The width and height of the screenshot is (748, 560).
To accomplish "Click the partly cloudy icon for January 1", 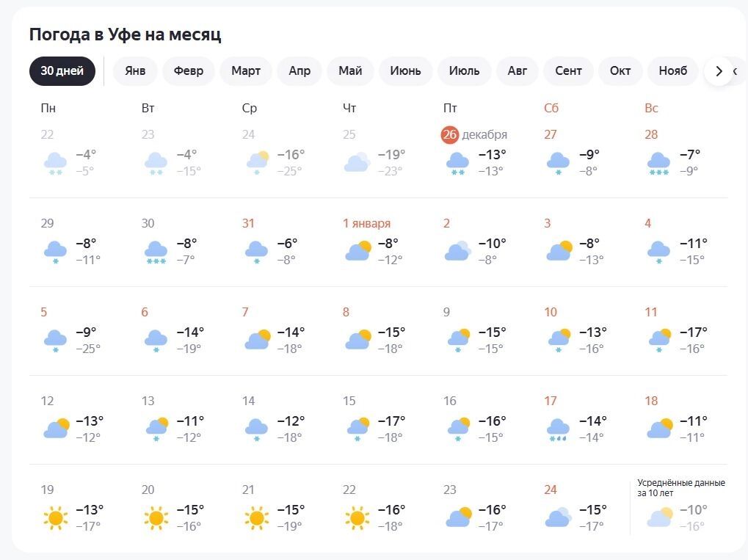I will pos(357,252).
